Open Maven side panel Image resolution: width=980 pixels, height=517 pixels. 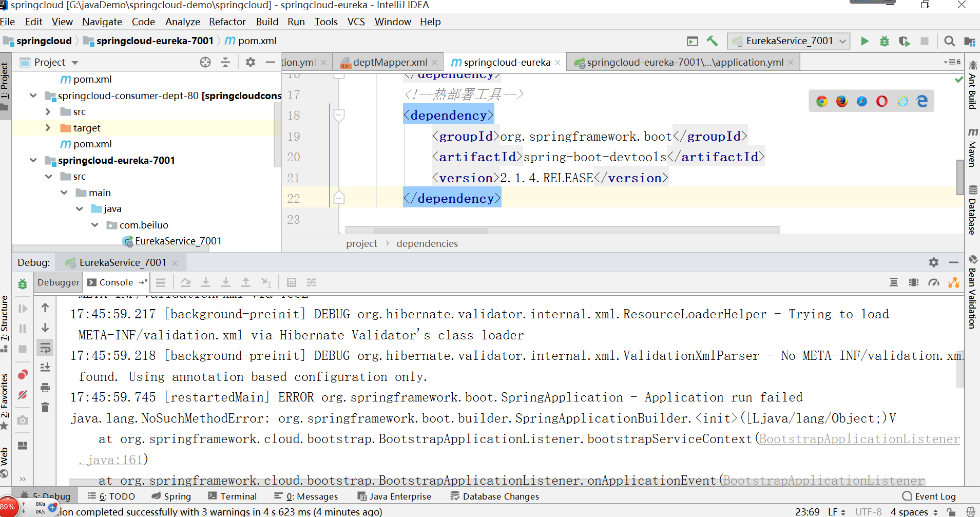coord(972,147)
